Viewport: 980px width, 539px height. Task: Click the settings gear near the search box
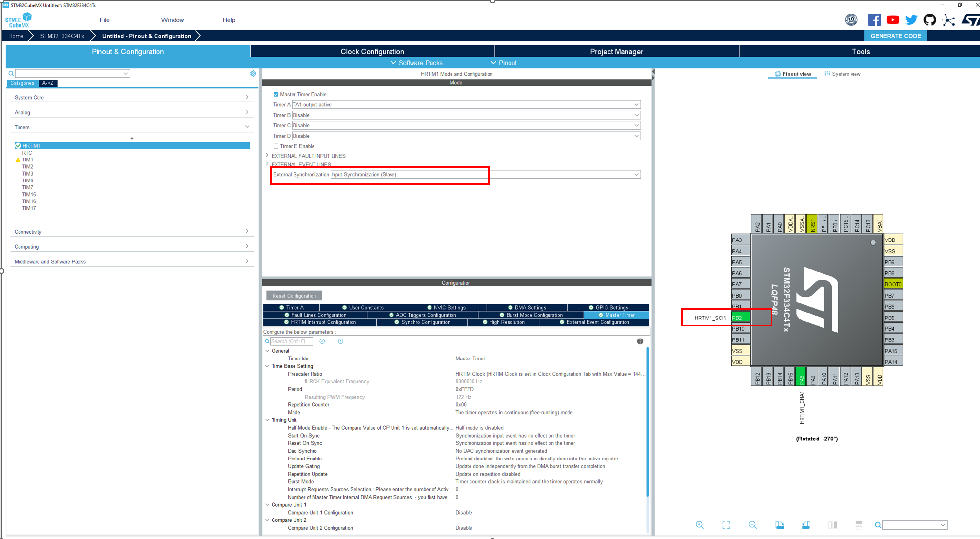pos(253,73)
